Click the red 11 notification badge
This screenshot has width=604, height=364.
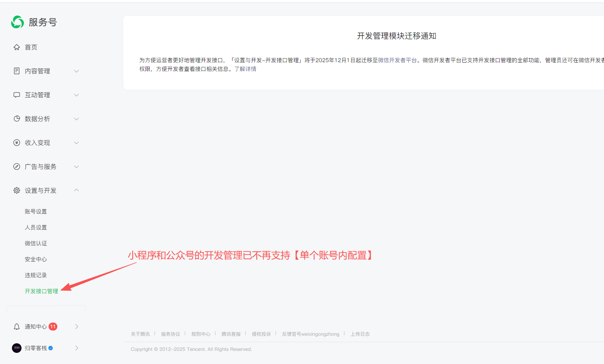53,327
